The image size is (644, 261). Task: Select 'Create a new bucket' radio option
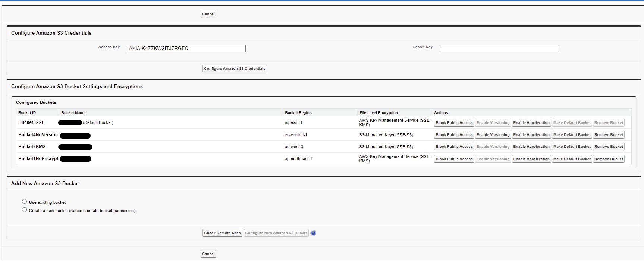[x=25, y=210]
